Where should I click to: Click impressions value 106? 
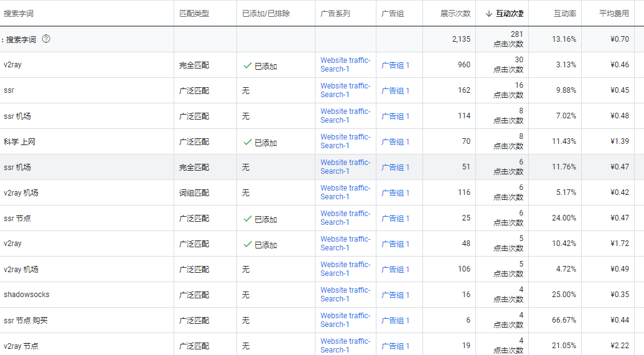point(464,268)
